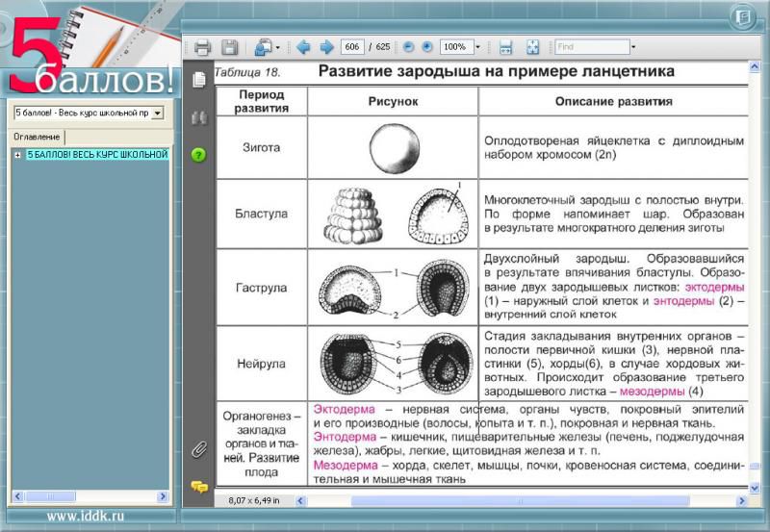Open the Pages panel icon in sidebar
This screenshot has width=770, height=532.
[x=199, y=80]
